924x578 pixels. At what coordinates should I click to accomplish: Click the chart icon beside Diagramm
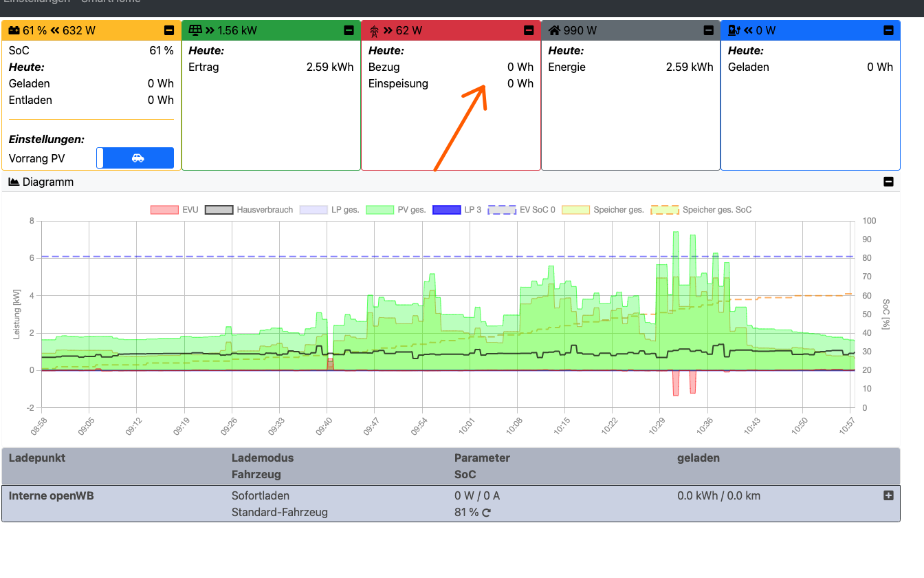[x=14, y=182]
